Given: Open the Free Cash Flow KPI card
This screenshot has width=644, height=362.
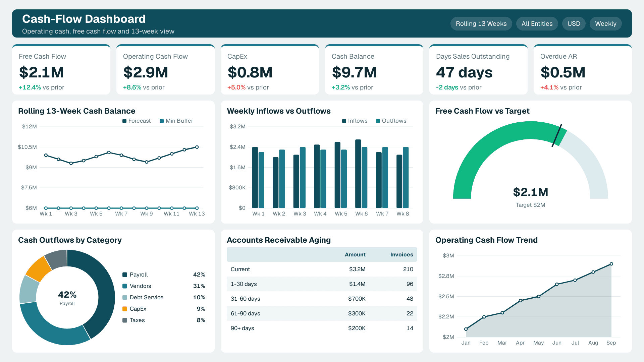Looking at the screenshot, I should [x=61, y=69].
